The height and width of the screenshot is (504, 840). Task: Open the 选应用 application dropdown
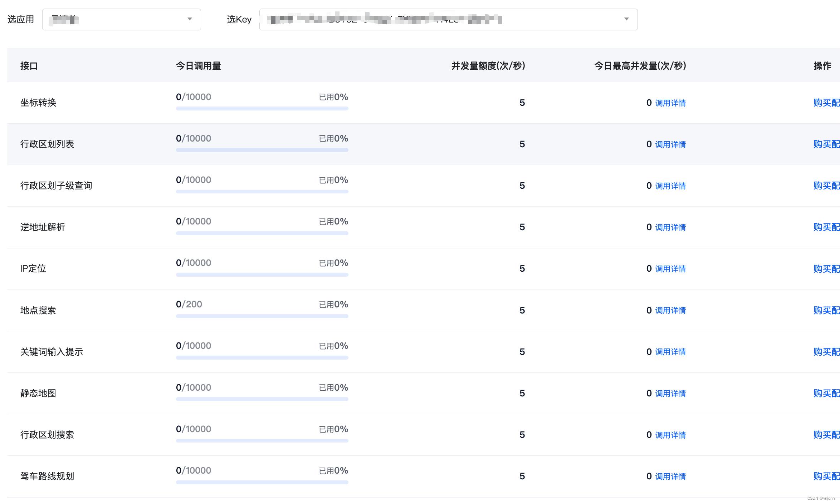tap(121, 19)
